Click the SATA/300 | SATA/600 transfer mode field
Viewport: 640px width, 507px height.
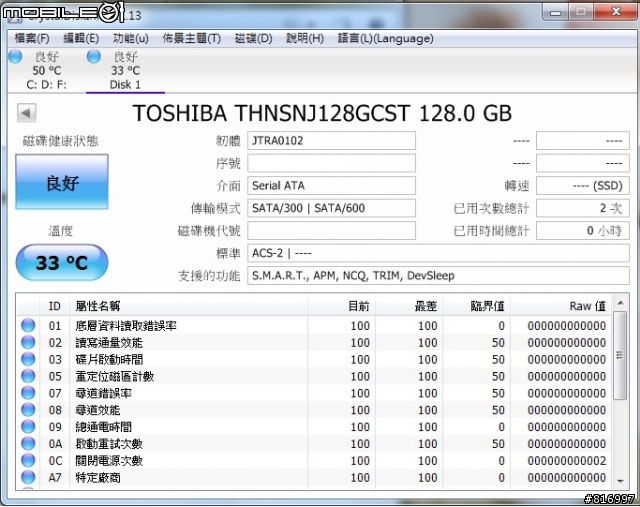tap(331, 208)
